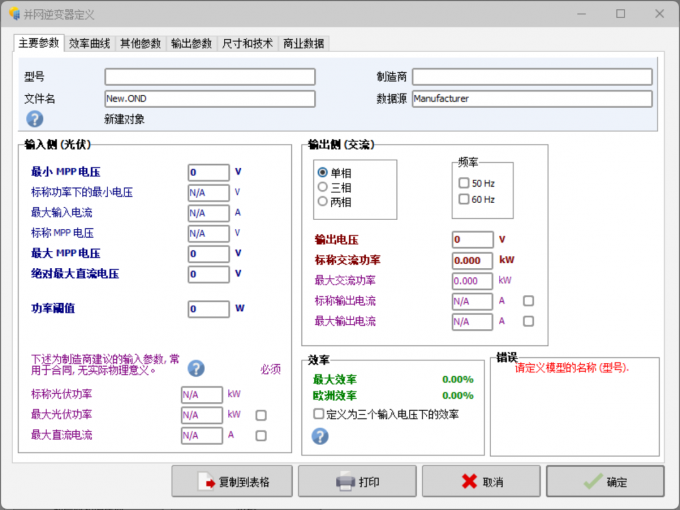Click 确定 button
680x510 pixels.
(x=605, y=481)
